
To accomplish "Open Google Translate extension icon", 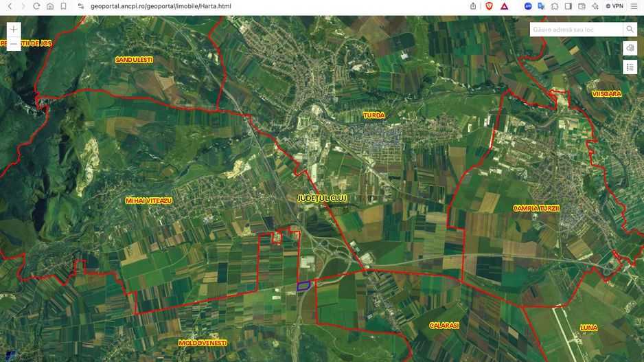I will coord(541,6).
